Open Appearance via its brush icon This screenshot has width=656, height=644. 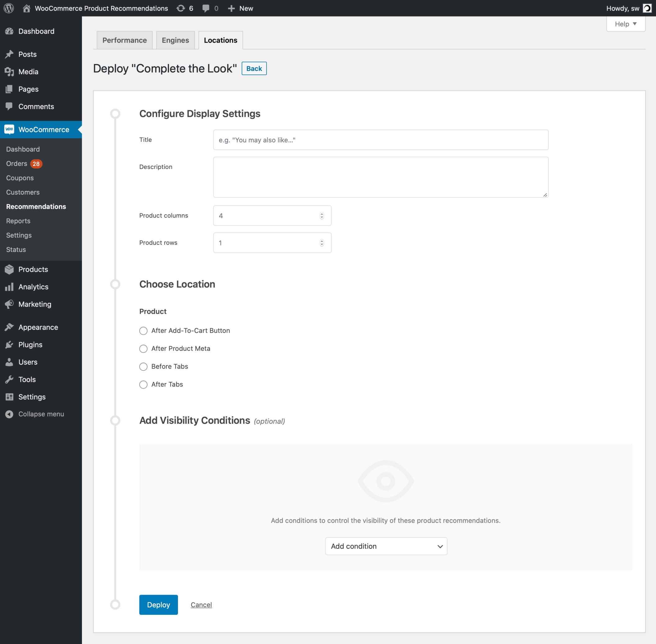click(x=9, y=327)
